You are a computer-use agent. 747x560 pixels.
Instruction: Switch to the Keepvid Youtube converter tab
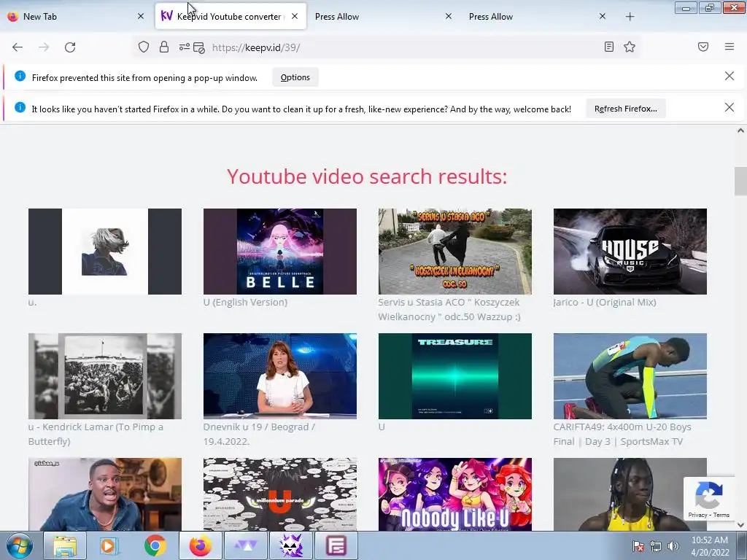pos(231,17)
